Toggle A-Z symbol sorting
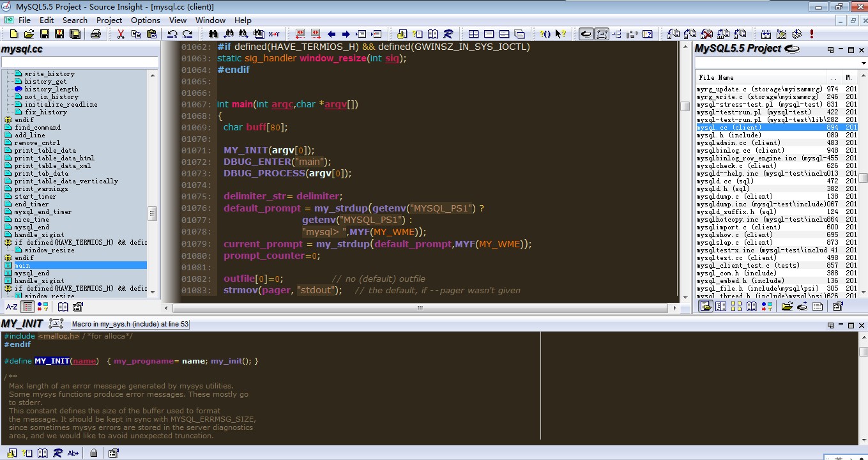Screen dimensions: 868x460 tap(11, 307)
